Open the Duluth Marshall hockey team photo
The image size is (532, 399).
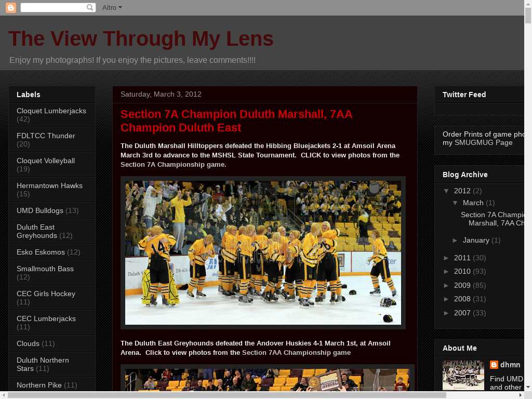263,252
